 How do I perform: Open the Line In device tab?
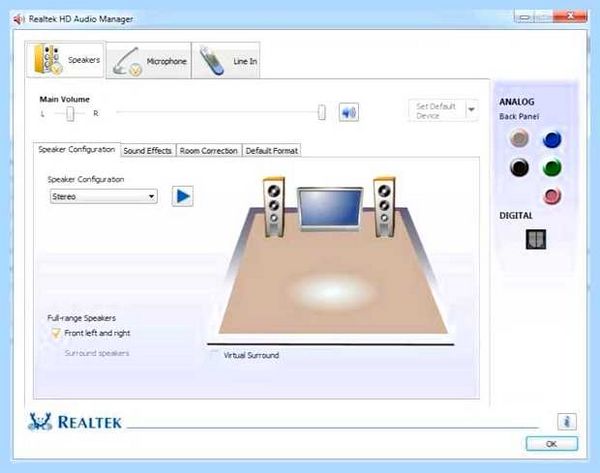coord(226,60)
